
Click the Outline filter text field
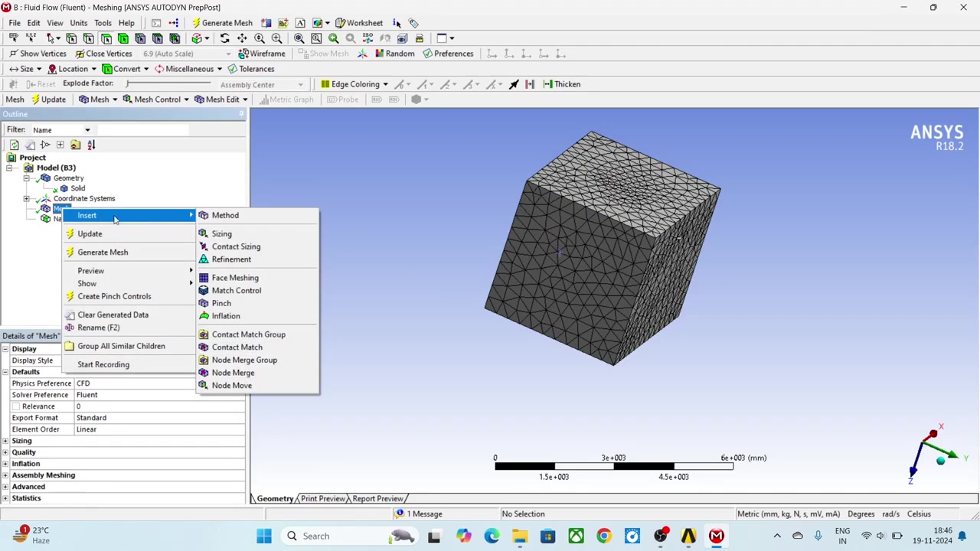click(142, 130)
